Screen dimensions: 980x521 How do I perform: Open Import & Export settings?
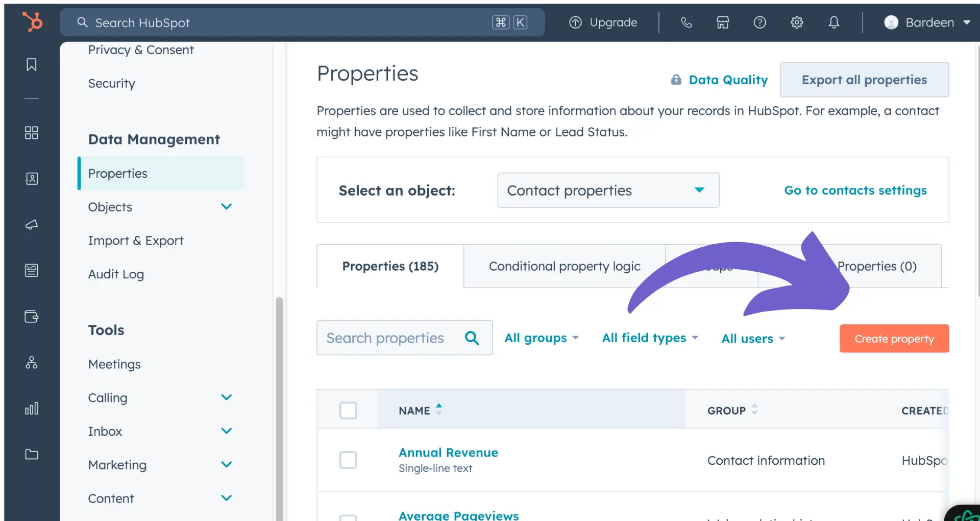(136, 241)
